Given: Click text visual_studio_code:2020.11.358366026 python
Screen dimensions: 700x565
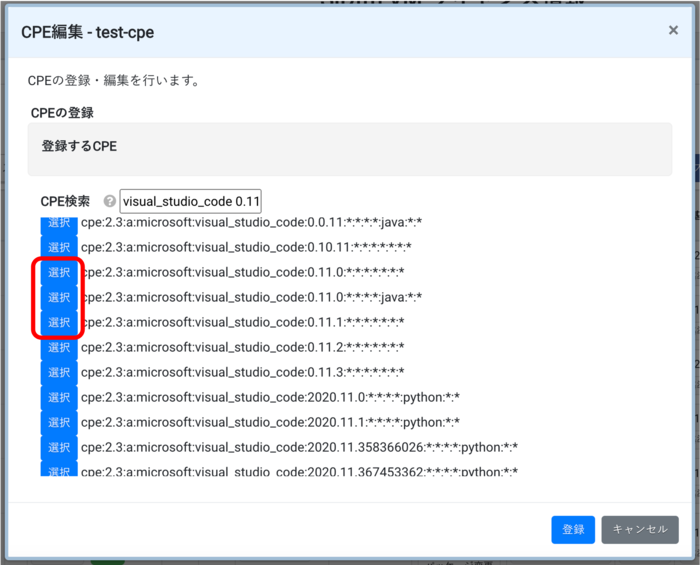Looking at the screenshot, I should (299, 447).
